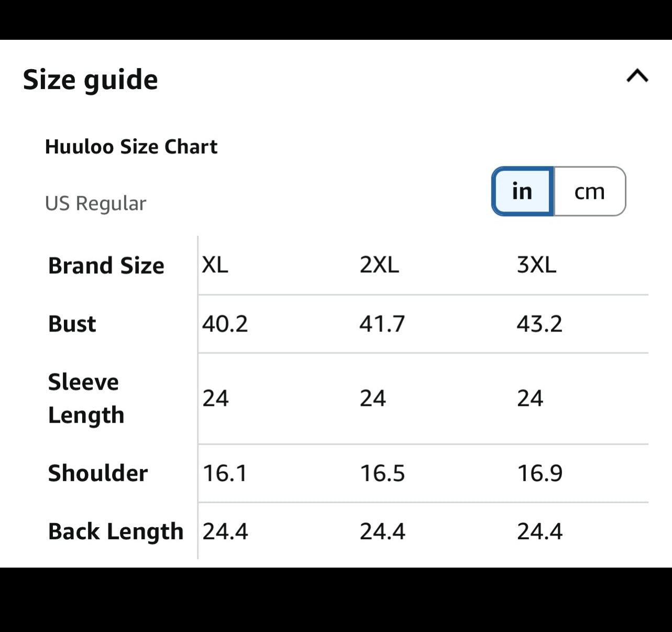The image size is (672, 632).
Task: Select the 2XL bust value 41.7
Action: pyautogui.click(x=382, y=324)
